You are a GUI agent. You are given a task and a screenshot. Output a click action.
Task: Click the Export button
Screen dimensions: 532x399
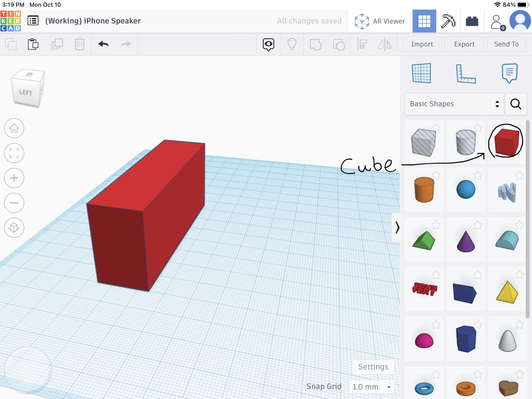[x=464, y=44]
